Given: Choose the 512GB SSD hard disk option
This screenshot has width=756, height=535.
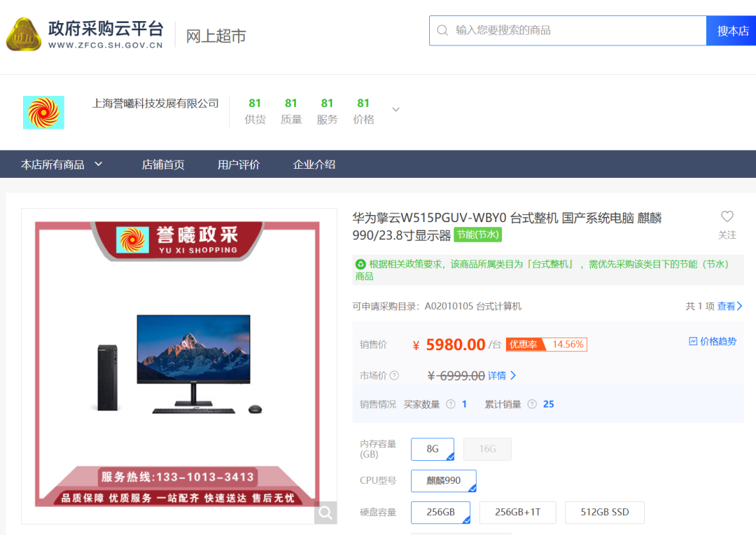Looking at the screenshot, I should pos(605,513).
